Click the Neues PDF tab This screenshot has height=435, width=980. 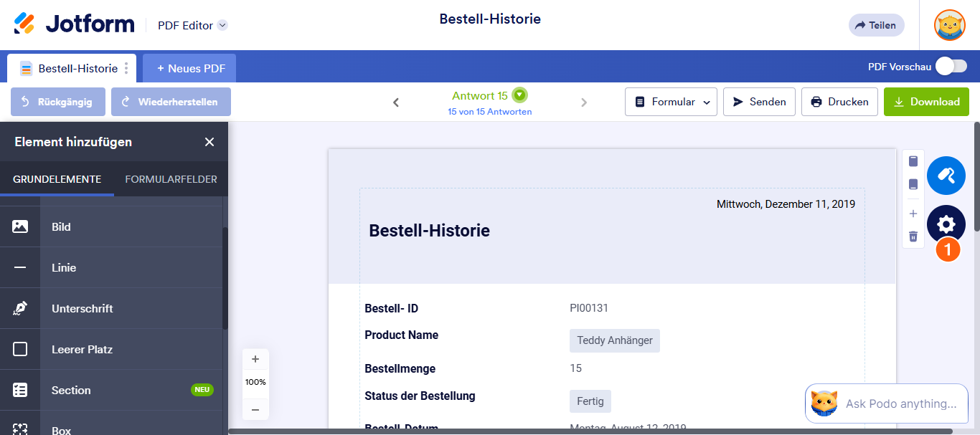[x=189, y=69]
